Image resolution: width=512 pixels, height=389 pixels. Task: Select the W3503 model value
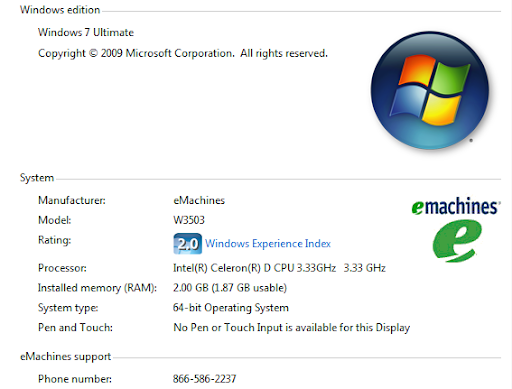189,220
